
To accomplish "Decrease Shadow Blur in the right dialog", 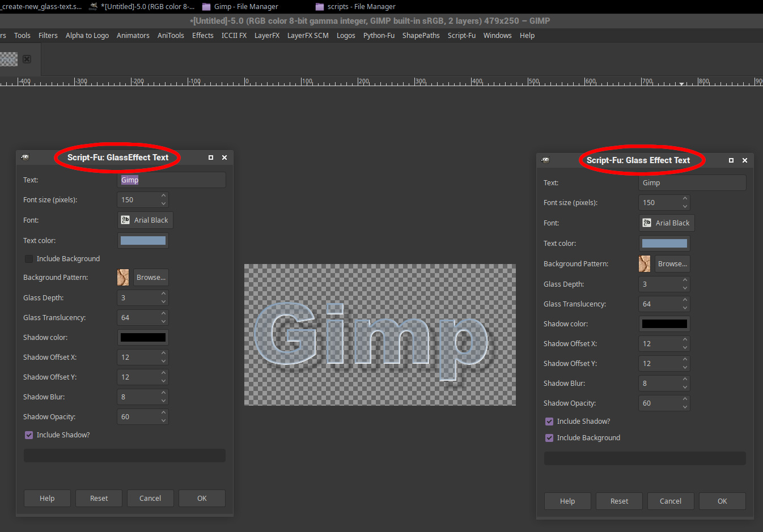I will 685,388.
